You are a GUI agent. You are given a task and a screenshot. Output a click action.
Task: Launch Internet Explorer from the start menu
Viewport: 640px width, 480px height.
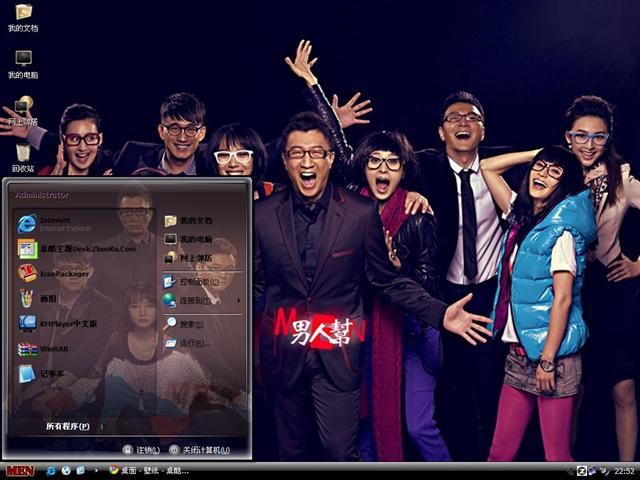[x=56, y=224]
